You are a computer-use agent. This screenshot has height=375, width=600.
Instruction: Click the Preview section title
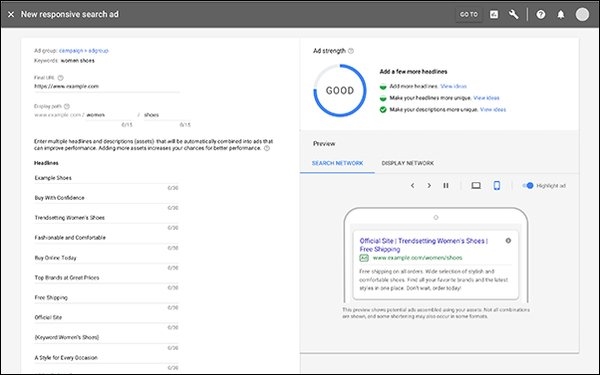pyautogui.click(x=324, y=143)
